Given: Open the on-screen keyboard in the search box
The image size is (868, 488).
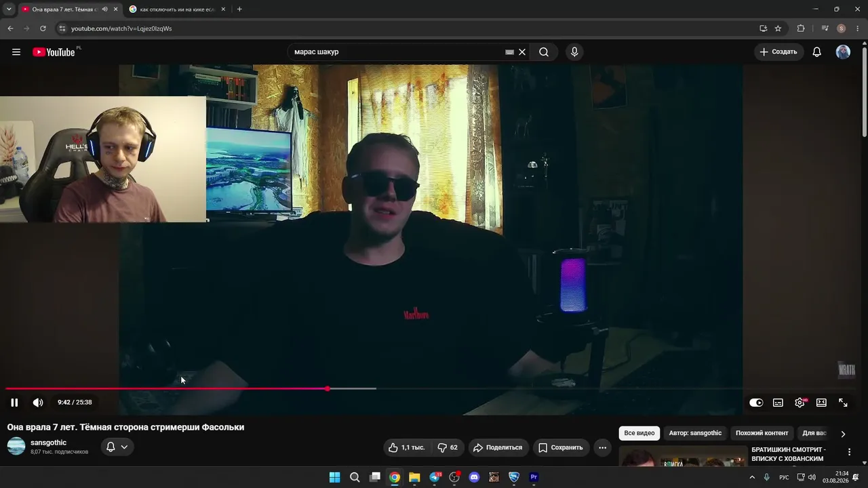Looking at the screenshot, I should click(x=510, y=52).
